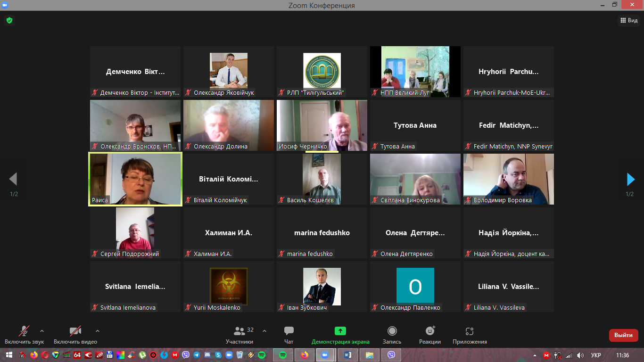This screenshot has height=362, width=644.
Task: Open the Participants (Участники) list
Action: click(x=239, y=335)
